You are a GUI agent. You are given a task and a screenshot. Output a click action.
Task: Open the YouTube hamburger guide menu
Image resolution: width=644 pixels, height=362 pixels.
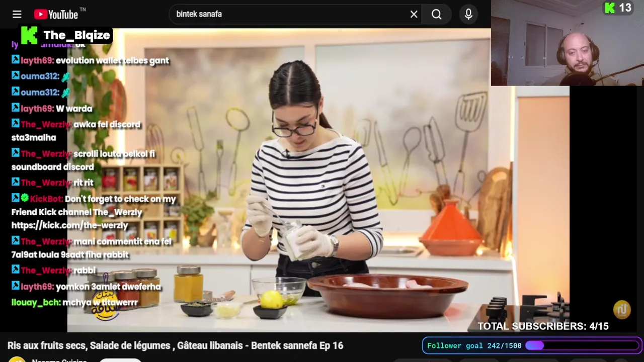17,14
